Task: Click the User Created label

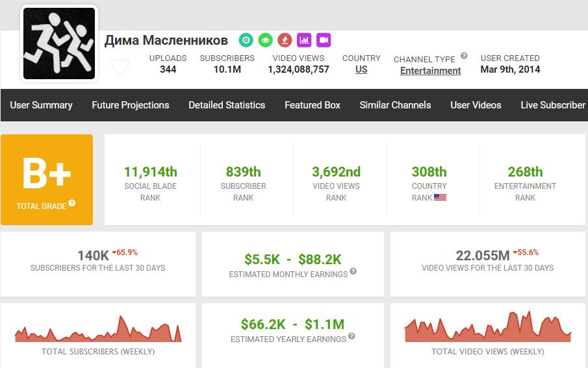Action: [x=511, y=58]
